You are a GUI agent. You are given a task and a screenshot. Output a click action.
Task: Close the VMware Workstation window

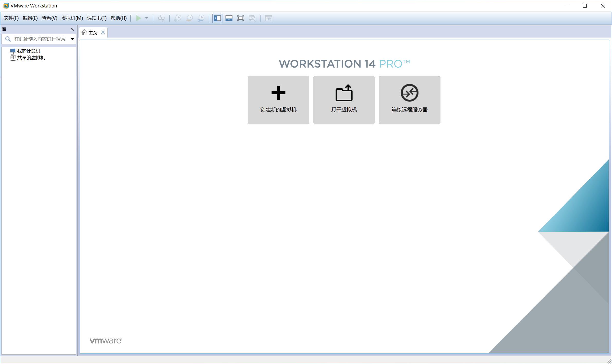tap(602, 6)
